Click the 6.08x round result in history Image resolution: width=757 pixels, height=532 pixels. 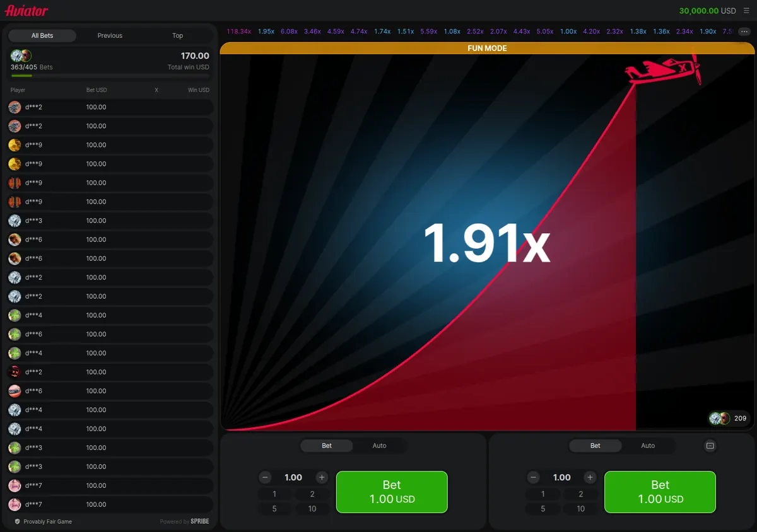290,31
